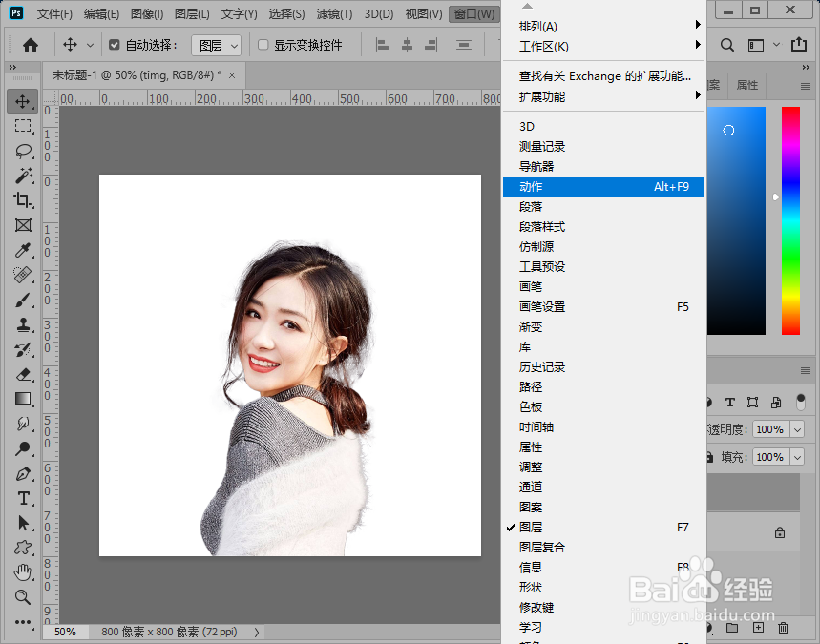Choose 动作 from Window menu
Screen dimensions: 820x644
point(604,187)
